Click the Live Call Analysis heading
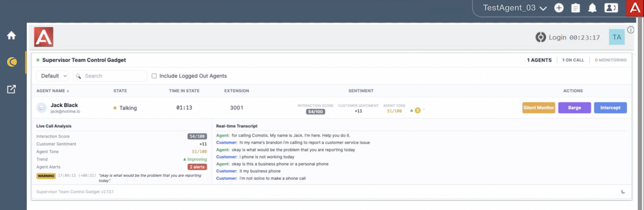 [54, 126]
